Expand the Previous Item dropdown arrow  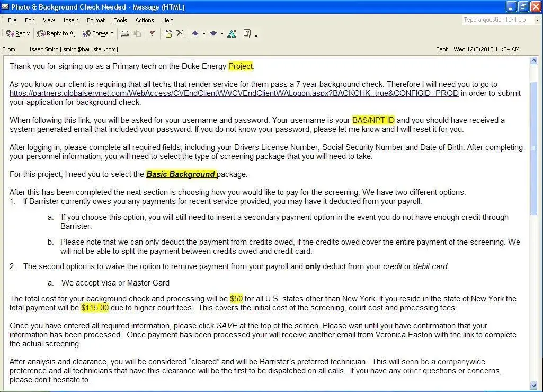point(204,34)
